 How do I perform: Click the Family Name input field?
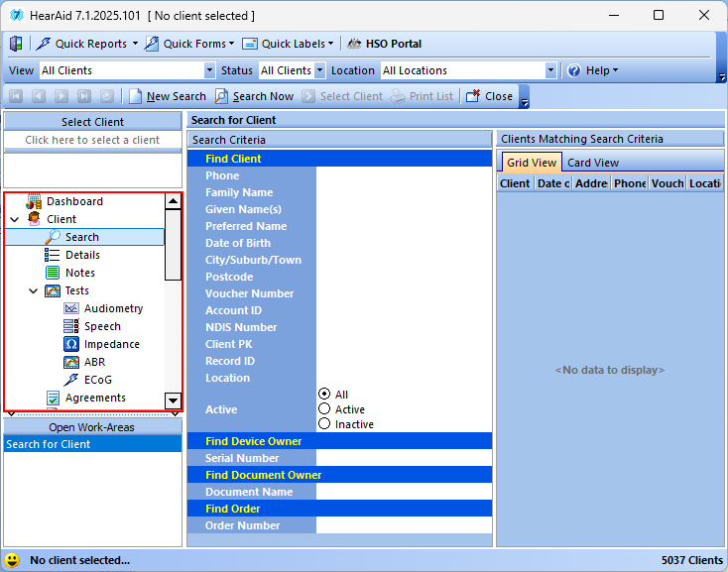click(x=403, y=192)
